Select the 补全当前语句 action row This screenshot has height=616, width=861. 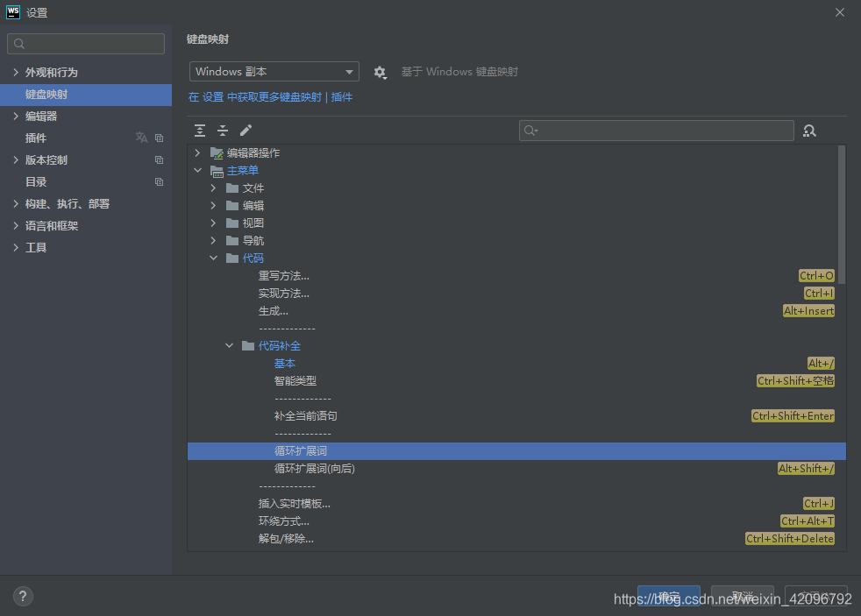[516, 416]
